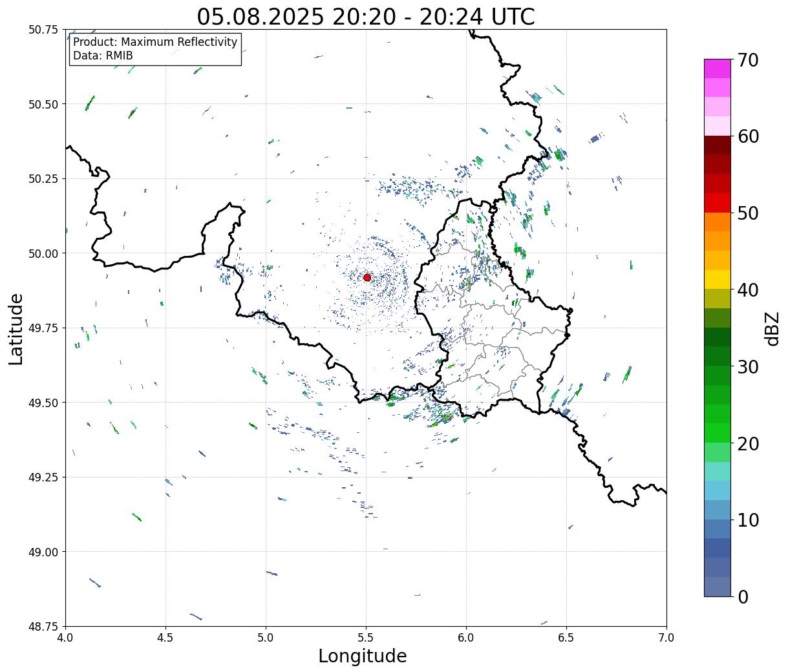Click the colorbar tick label 20
788x672 pixels.
[749, 444]
